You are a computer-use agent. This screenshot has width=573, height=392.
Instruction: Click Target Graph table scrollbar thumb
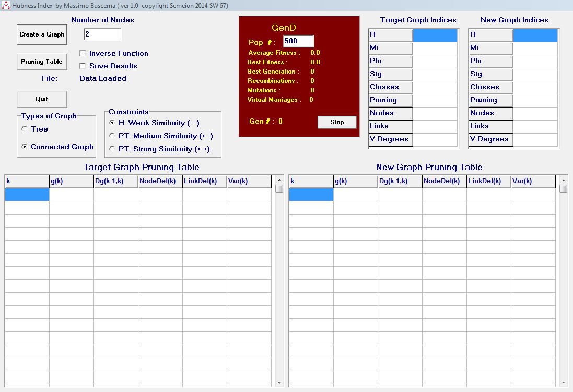[x=279, y=188]
